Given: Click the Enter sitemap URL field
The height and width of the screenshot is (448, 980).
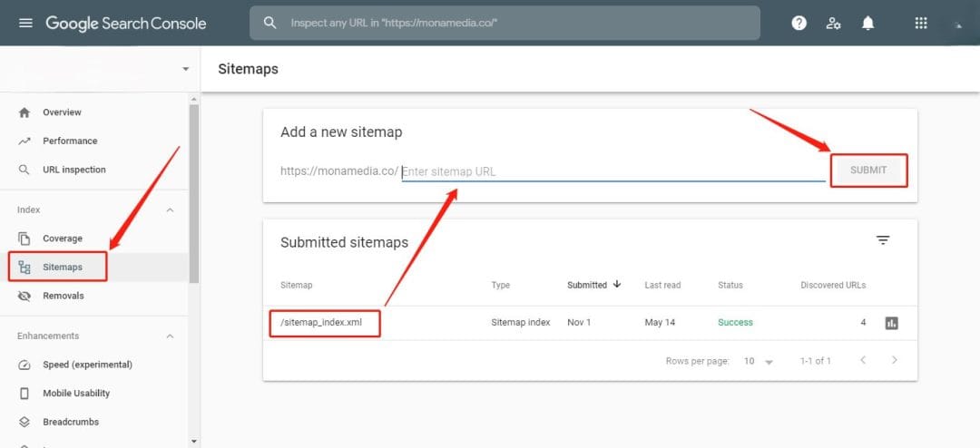Looking at the screenshot, I should click(x=612, y=171).
